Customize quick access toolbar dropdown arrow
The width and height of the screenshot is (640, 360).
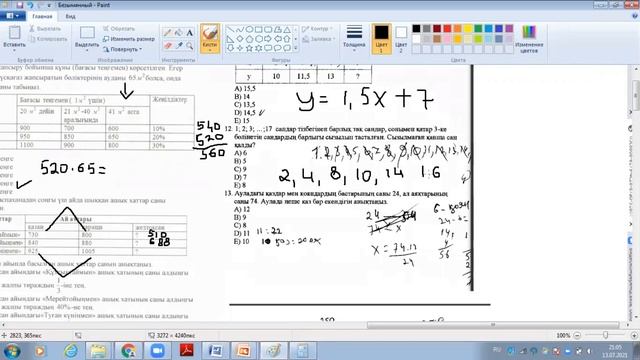pyautogui.click(x=49, y=5)
